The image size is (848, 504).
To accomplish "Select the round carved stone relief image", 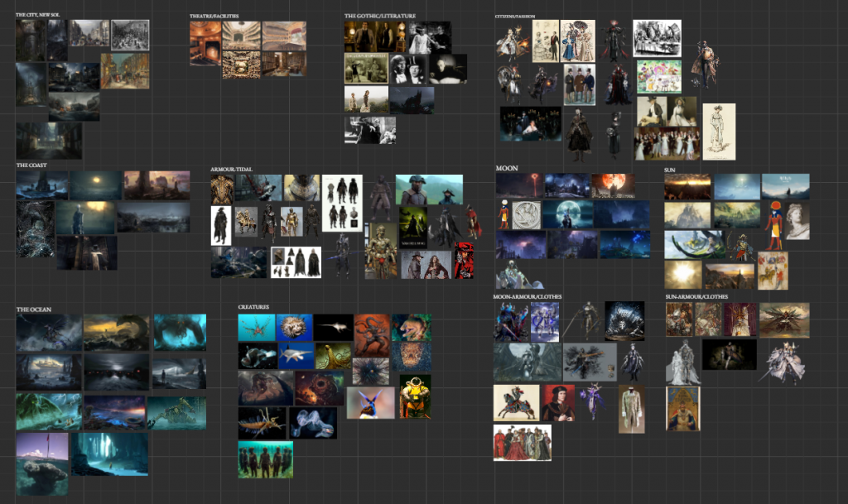I will pyautogui.click(x=526, y=215).
